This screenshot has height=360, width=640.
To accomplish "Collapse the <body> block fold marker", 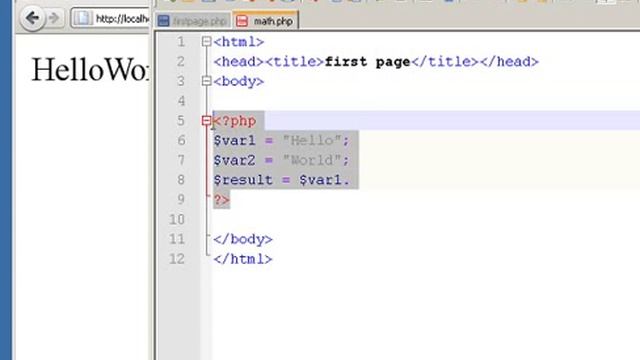I will point(206,81).
